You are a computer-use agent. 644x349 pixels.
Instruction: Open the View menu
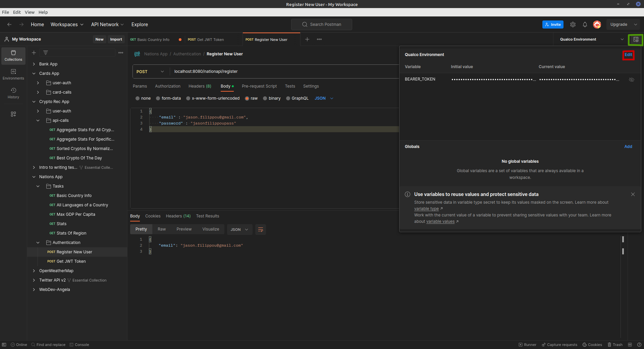(x=30, y=12)
